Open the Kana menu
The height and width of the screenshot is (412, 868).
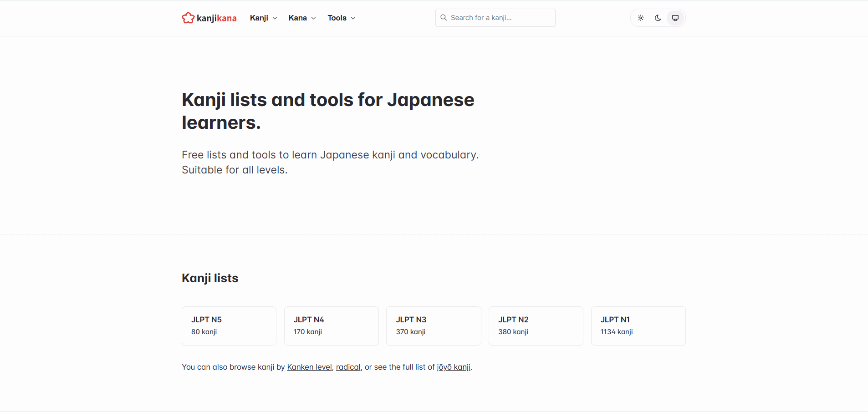pos(298,18)
